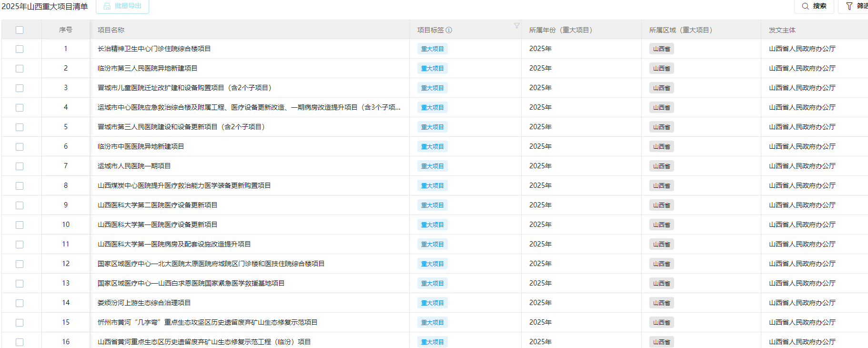Screen dimensions: 868x348
Task: Click the 项目名称 column header
Action: pyautogui.click(x=111, y=30)
